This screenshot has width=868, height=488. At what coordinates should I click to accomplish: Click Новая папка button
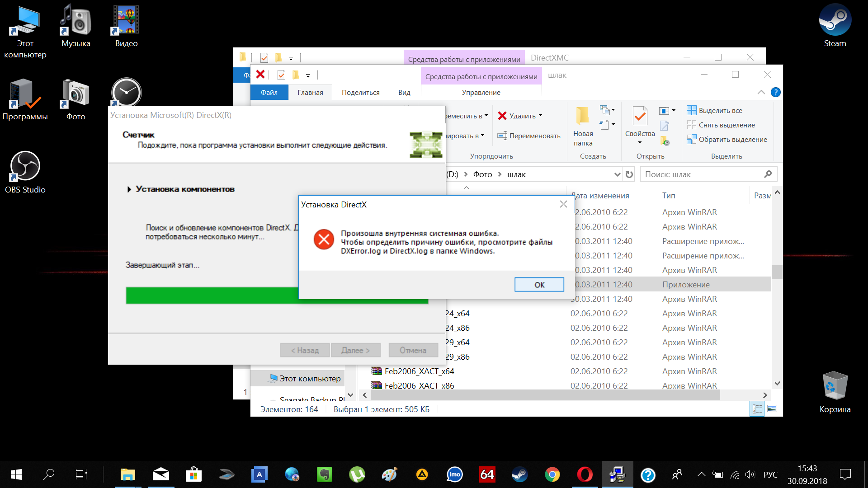click(583, 127)
